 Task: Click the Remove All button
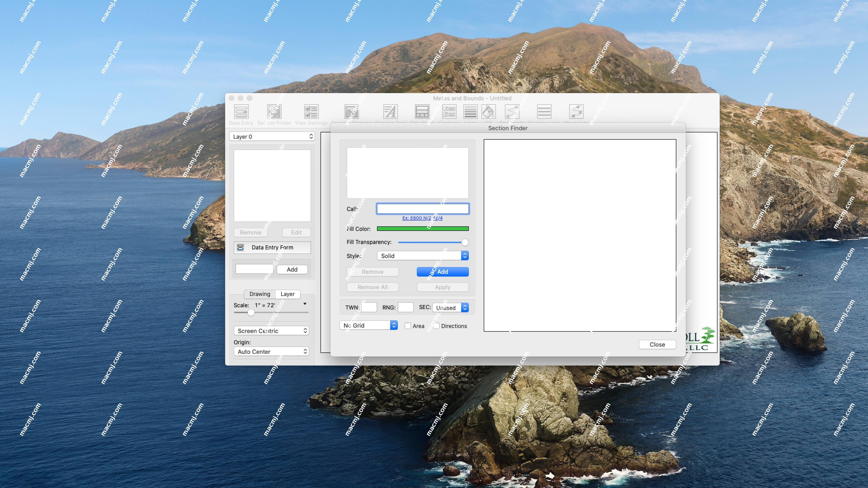(372, 287)
